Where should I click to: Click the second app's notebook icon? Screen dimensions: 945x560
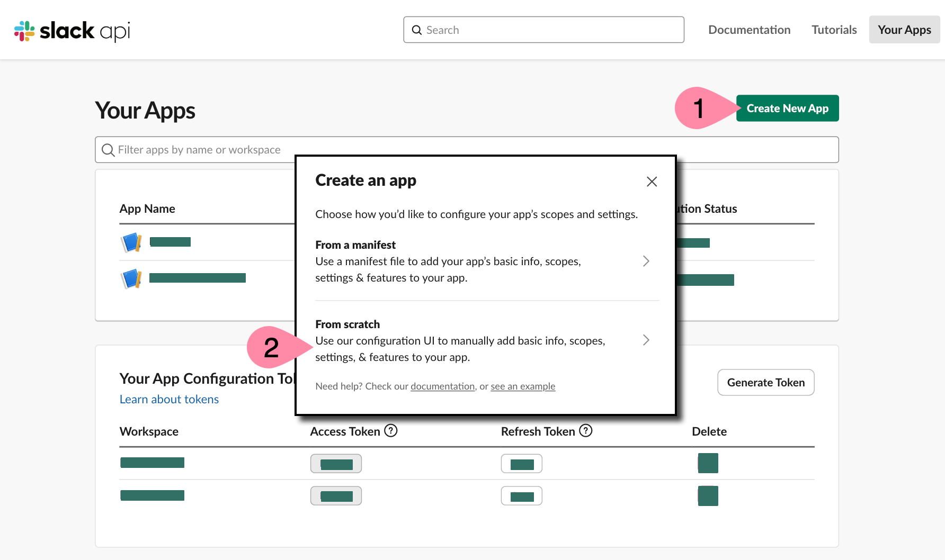[x=131, y=278]
